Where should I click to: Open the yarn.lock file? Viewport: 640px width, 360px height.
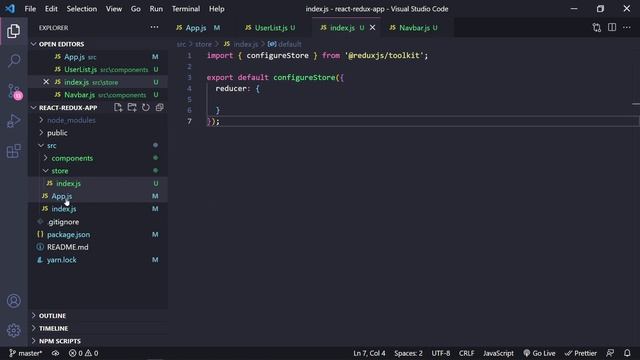coord(98,260)
